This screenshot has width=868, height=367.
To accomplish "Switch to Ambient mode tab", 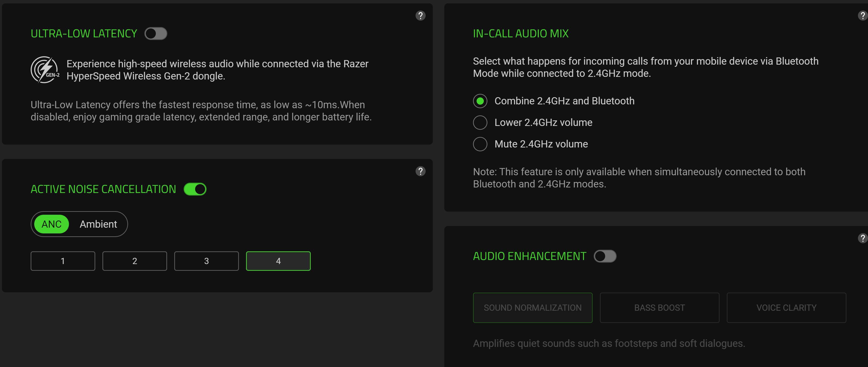I will click(98, 224).
